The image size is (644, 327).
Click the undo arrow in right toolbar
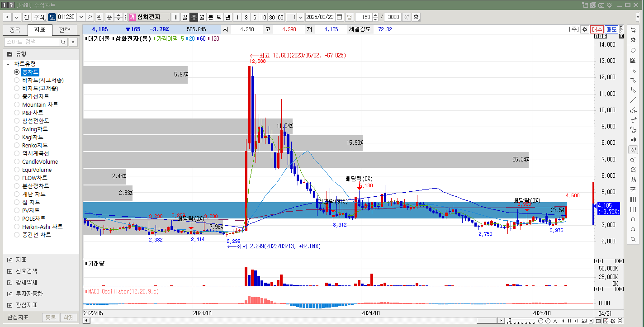click(633, 219)
